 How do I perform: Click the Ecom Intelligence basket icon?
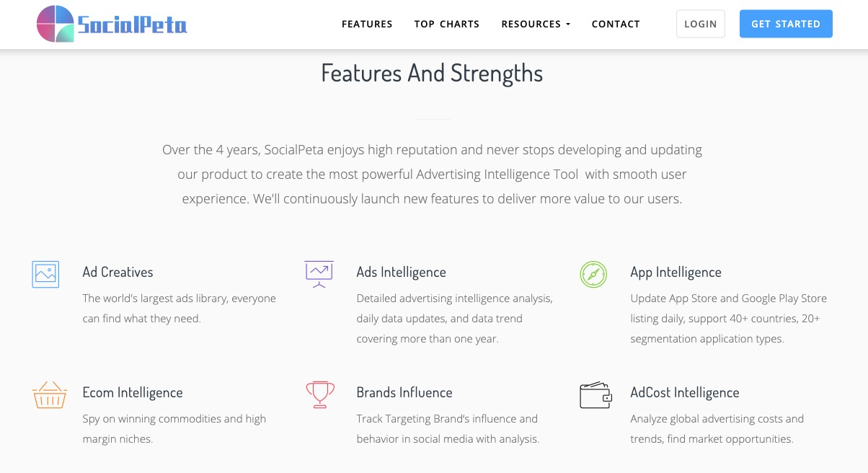49,394
